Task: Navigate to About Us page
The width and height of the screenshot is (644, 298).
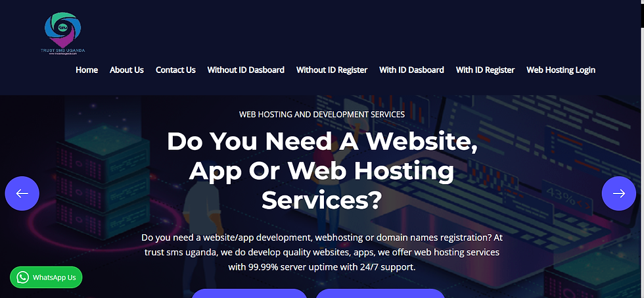Action: pos(126,70)
